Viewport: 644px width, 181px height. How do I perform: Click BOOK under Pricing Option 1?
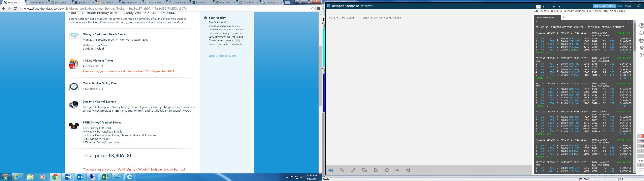[540, 53]
